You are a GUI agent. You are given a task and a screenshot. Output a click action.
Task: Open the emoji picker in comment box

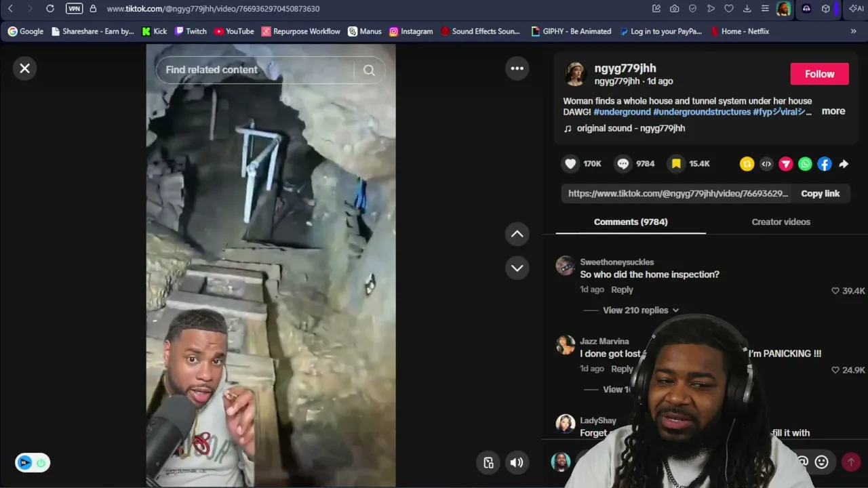click(x=821, y=462)
